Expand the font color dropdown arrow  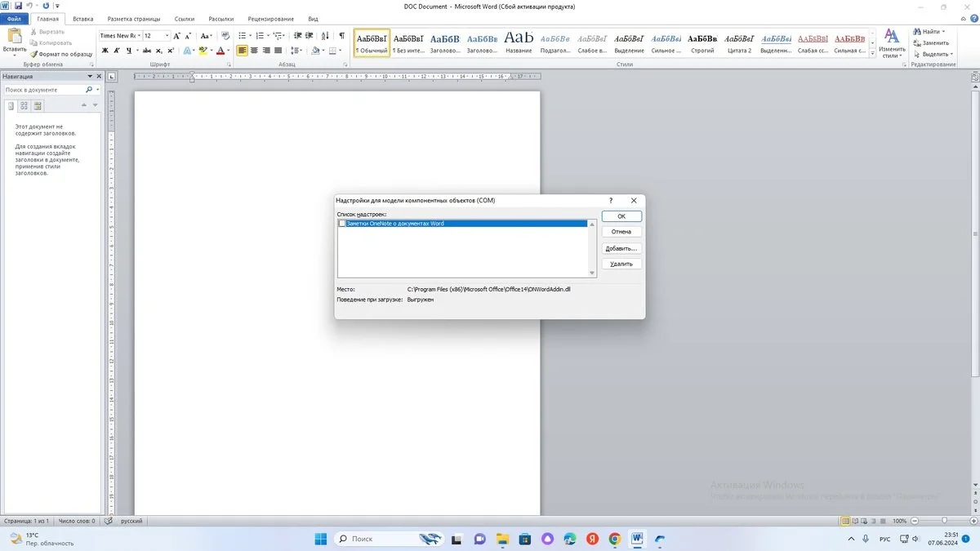[229, 51]
